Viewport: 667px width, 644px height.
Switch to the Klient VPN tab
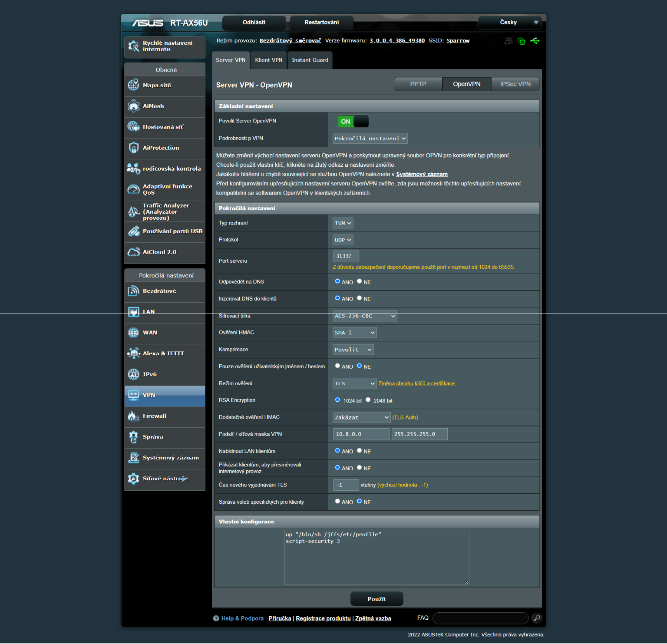[x=268, y=60]
